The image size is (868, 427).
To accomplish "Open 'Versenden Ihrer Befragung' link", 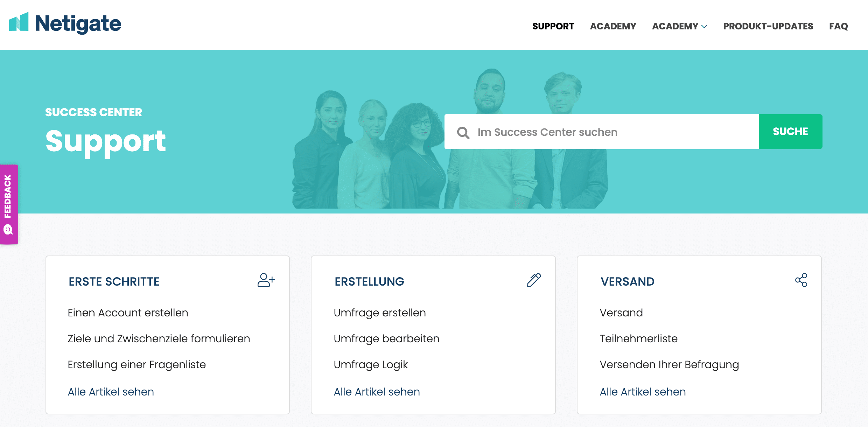I will pyautogui.click(x=669, y=364).
